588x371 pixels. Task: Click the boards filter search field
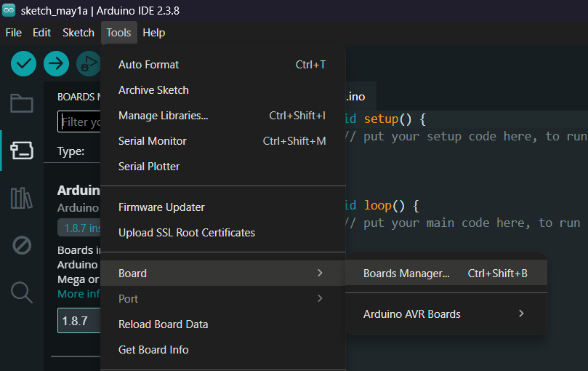click(79, 121)
